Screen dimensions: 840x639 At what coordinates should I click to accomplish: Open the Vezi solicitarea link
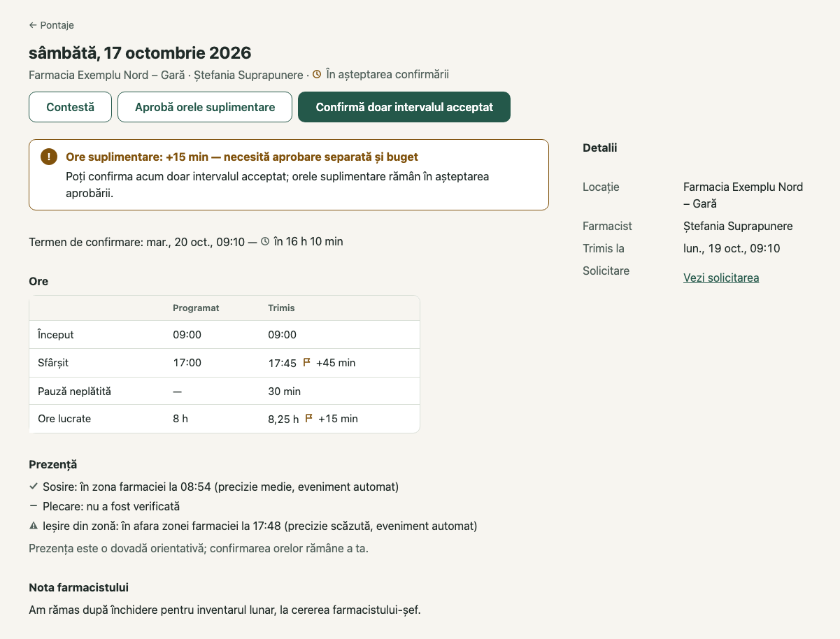coord(721,278)
